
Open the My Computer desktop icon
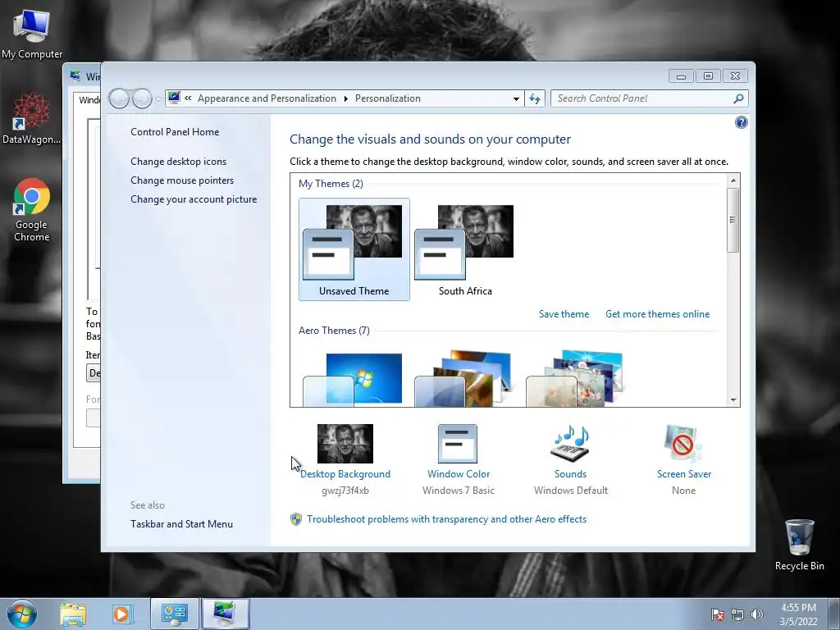[32, 34]
